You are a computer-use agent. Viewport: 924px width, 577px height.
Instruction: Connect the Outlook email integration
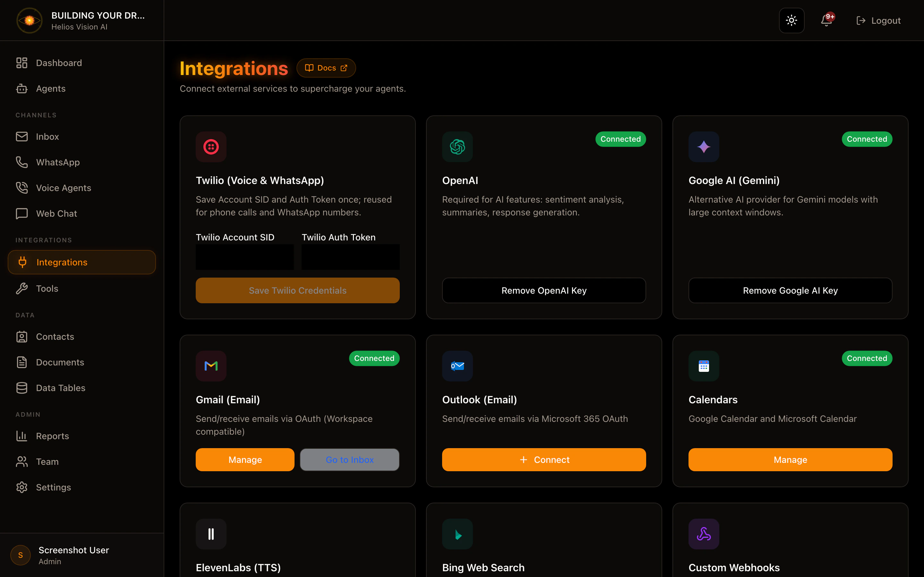[544, 459]
